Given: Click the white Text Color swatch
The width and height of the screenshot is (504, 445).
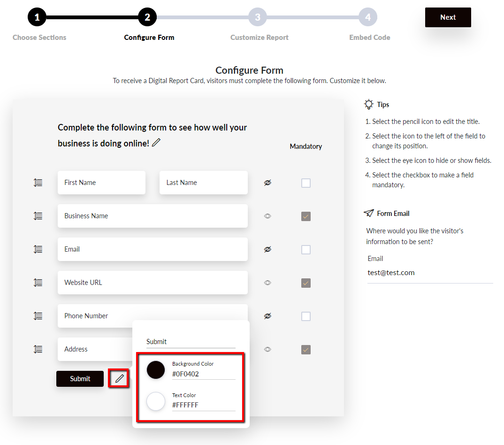Looking at the screenshot, I should click(x=156, y=401).
